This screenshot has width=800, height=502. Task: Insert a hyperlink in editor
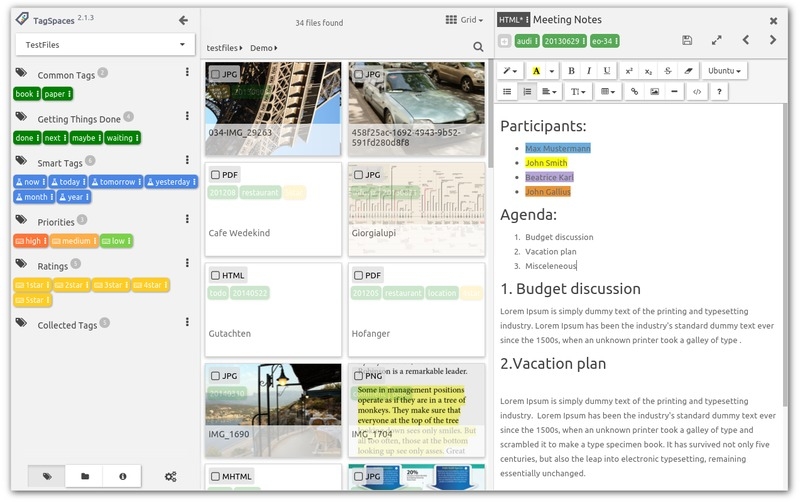[634, 91]
